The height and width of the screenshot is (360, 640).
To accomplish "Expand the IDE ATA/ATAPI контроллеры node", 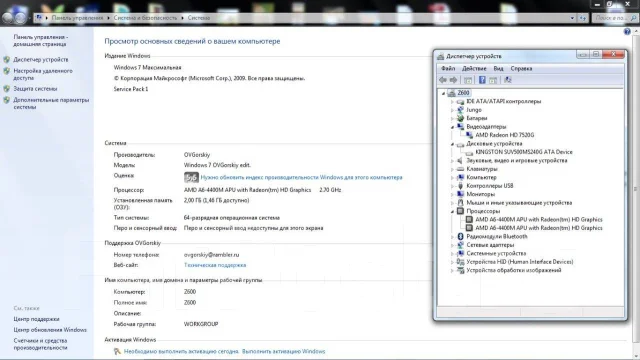I will pyautogui.click(x=452, y=102).
